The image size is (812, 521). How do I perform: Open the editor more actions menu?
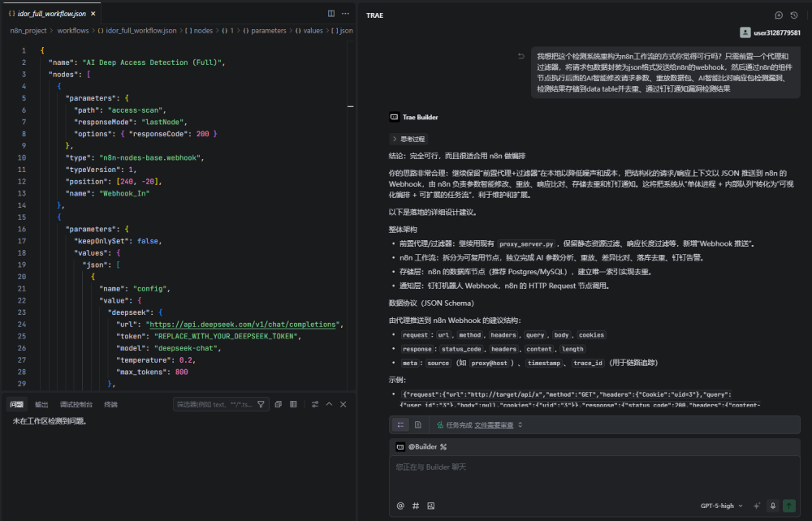pyautogui.click(x=345, y=14)
